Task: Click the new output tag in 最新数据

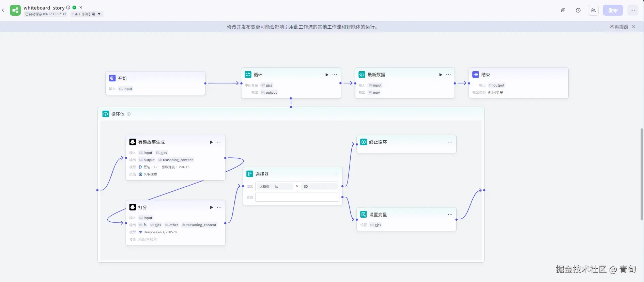Action: coord(374,92)
